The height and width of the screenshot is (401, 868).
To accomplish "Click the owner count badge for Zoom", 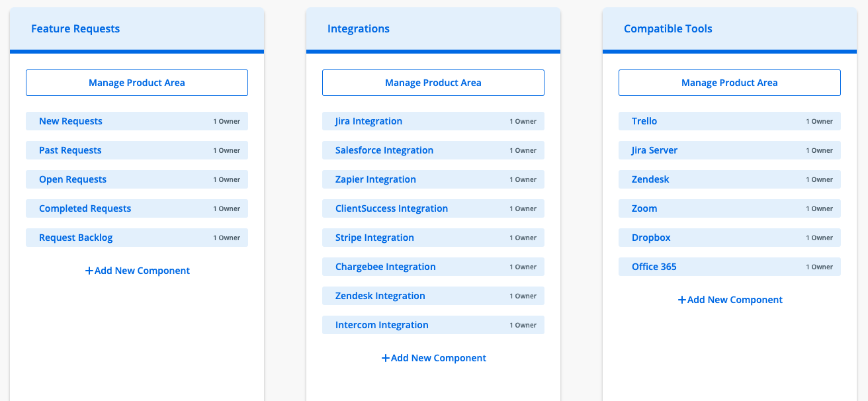I will coord(819,208).
